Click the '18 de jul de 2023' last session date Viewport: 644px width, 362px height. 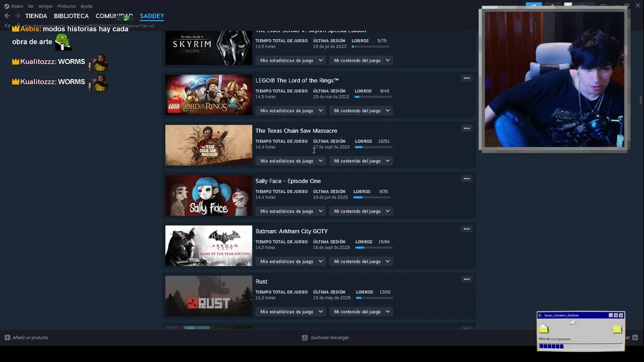click(x=330, y=46)
